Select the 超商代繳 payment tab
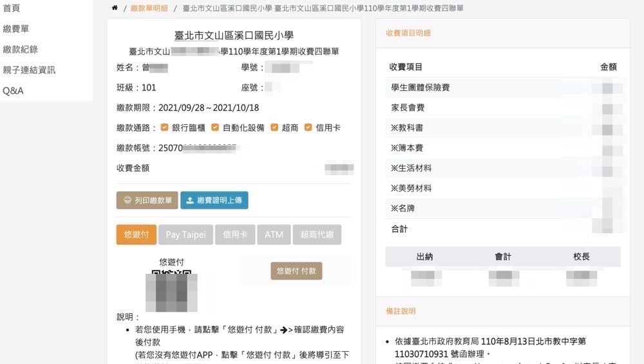The image size is (644, 364). coord(317,235)
